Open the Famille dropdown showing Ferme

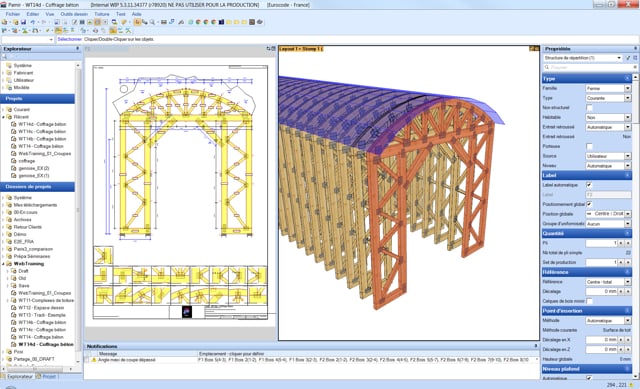click(608, 88)
